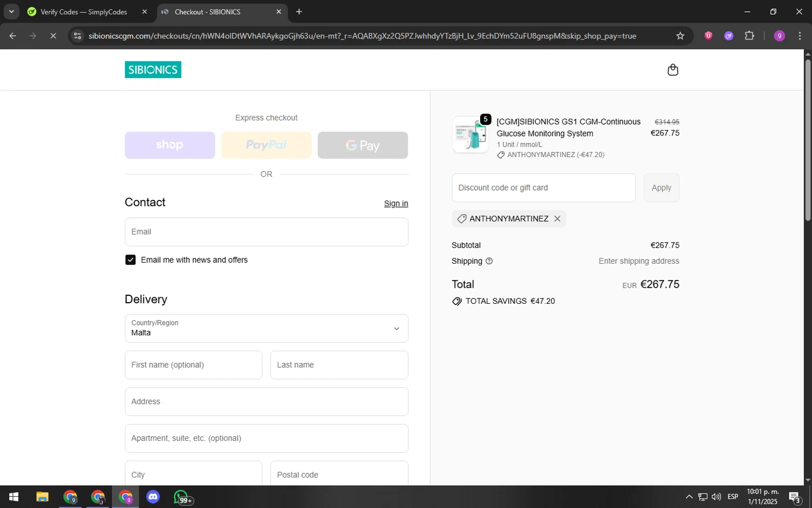Click the network tray icon
The height and width of the screenshot is (508, 812).
703,497
